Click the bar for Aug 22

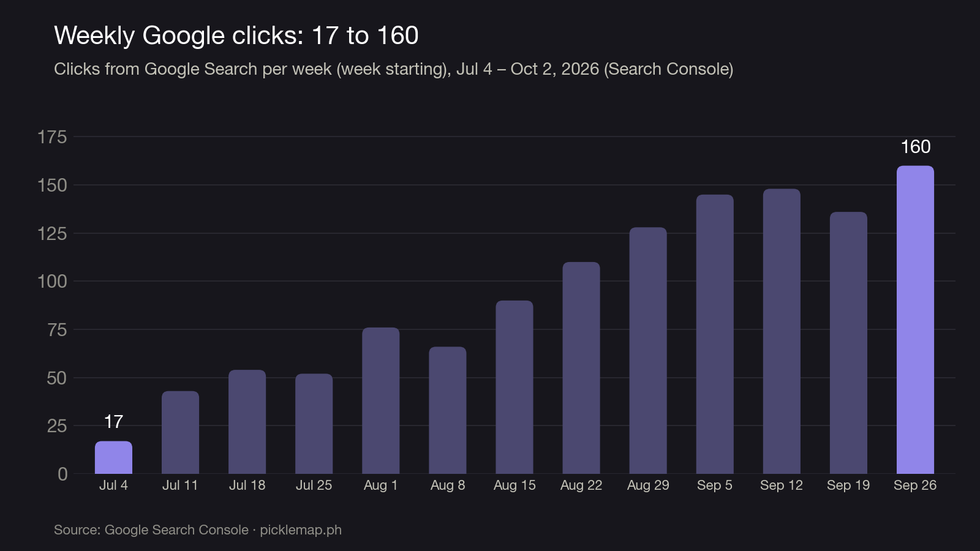(x=581, y=368)
